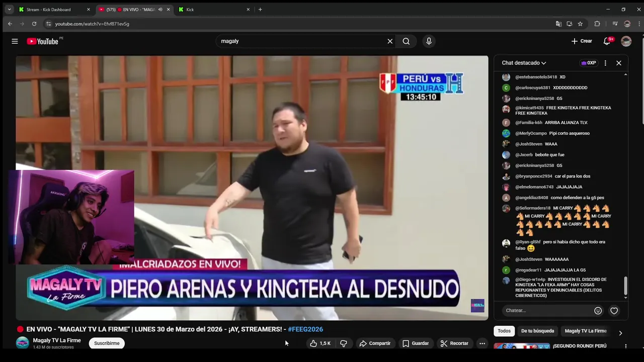Translate this page icon
Screen dimensions: 644x362
(x=558, y=24)
